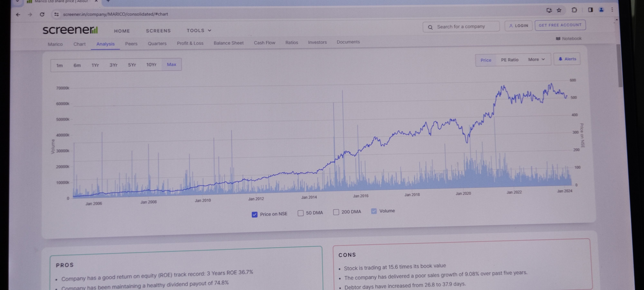Click the Alerts bell icon
The width and height of the screenshot is (644, 290).
560,59
